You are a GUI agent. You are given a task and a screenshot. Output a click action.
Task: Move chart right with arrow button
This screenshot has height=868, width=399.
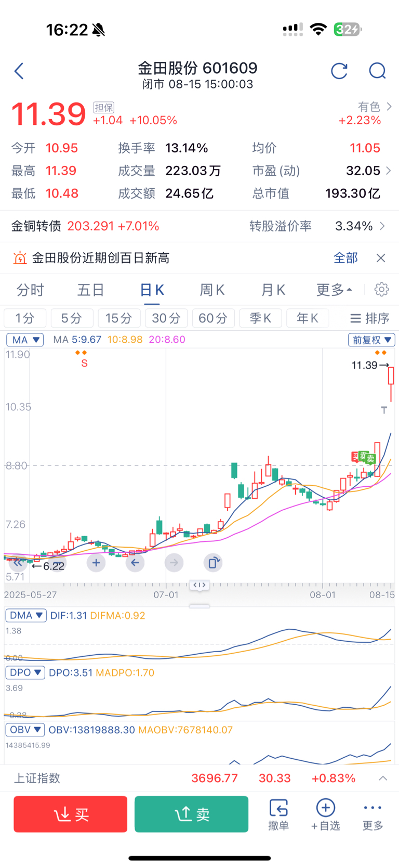(x=174, y=563)
